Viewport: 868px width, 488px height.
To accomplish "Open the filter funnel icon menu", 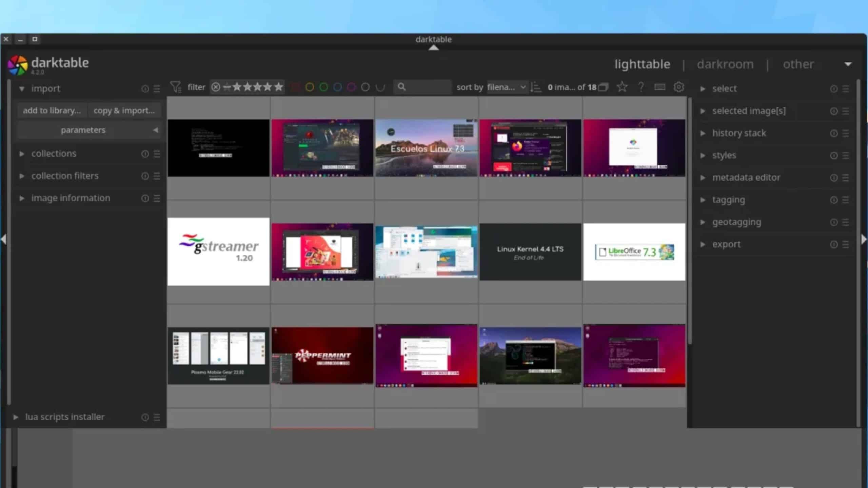I will tap(175, 87).
